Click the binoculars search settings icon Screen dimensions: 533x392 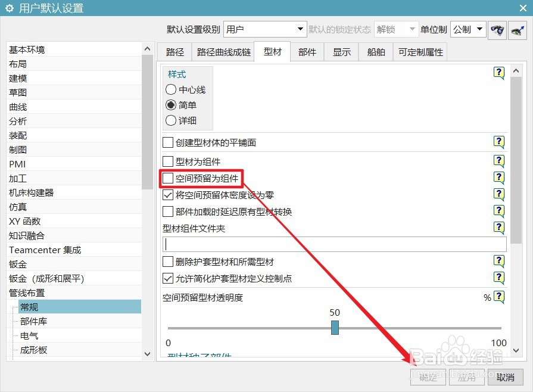pyautogui.click(x=497, y=29)
